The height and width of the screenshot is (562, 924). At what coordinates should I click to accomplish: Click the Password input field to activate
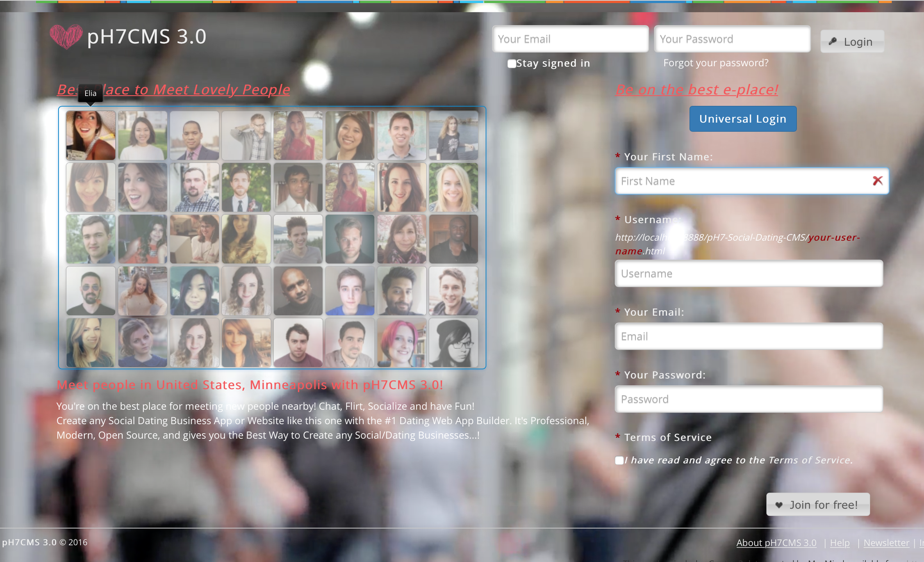pos(749,399)
